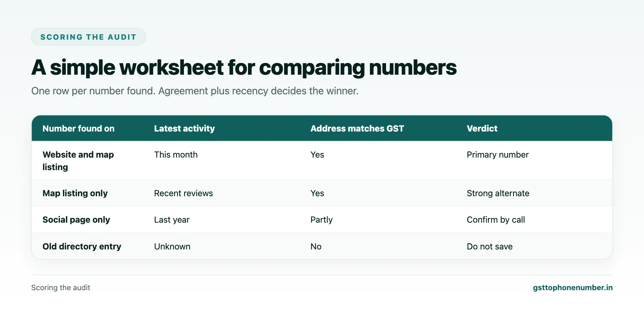Select the 'Old directory entry' row label

(82, 247)
